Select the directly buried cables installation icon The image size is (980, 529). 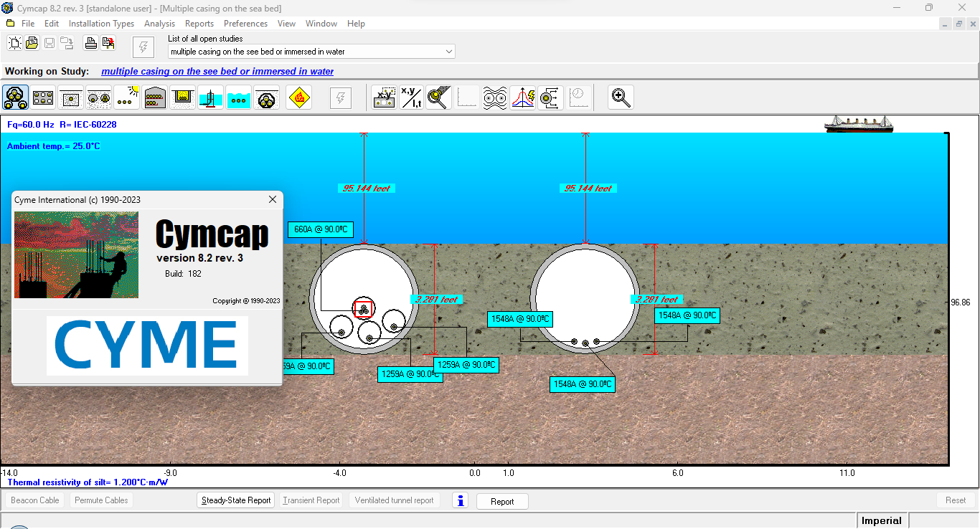[x=16, y=97]
